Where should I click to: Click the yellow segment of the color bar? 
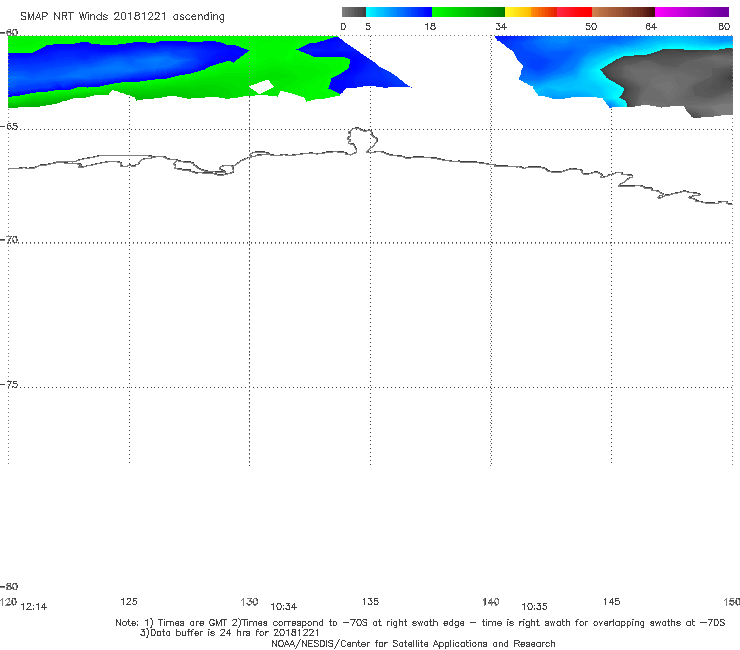(518, 12)
